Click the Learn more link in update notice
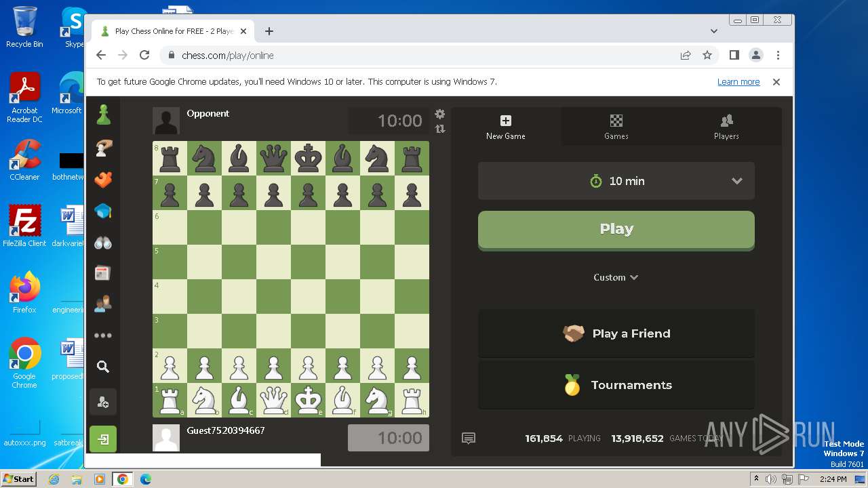868x488 pixels. click(738, 82)
